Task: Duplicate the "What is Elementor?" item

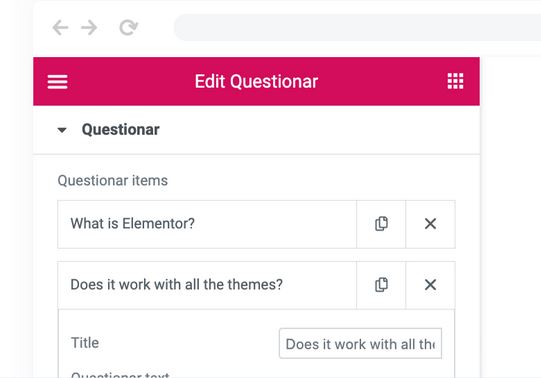Action: pos(381,224)
